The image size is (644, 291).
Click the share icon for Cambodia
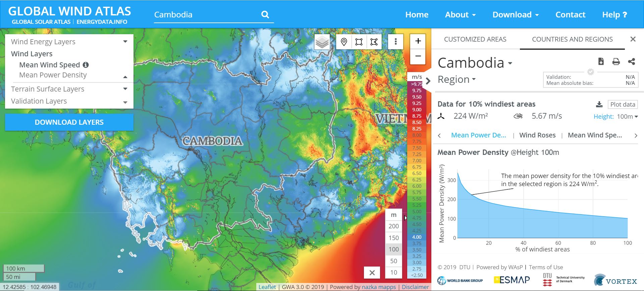pos(631,61)
